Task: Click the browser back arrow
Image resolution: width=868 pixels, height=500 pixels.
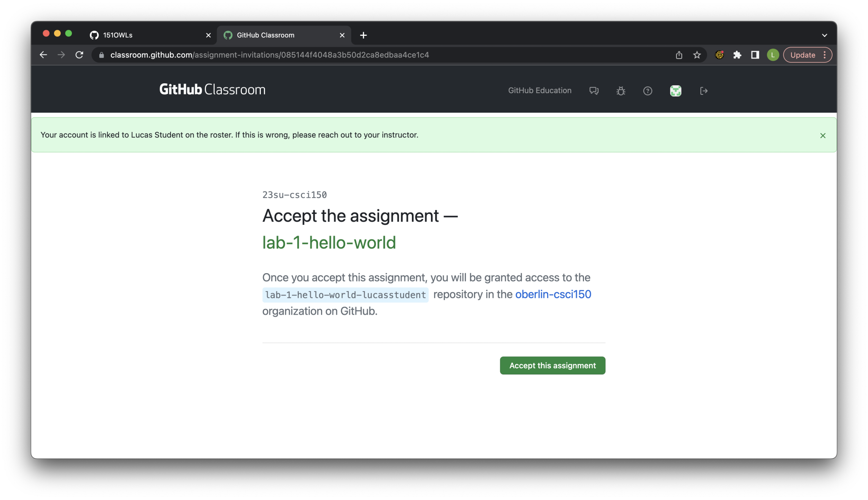Action: click(x=43, y=55)
